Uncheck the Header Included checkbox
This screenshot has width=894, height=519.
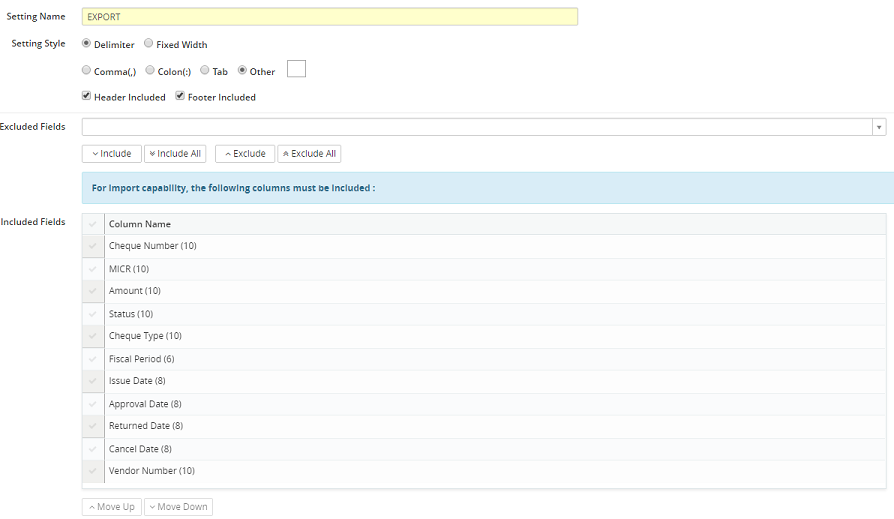[x=87, y=97]
